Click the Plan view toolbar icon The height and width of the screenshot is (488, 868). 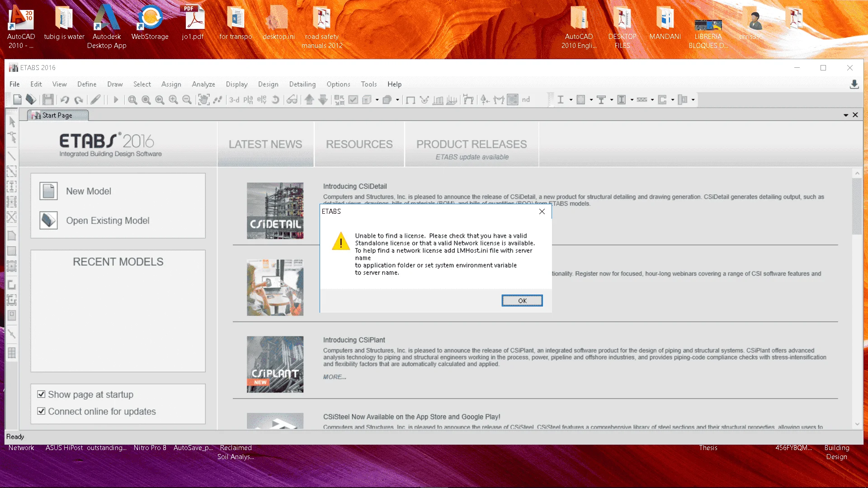tap(248, 100)
